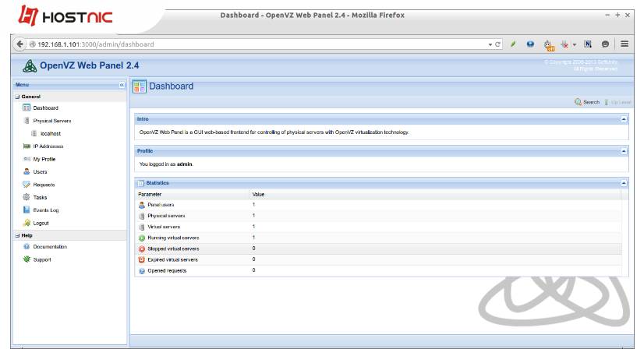Collapse the Help menu section
Screen dimensions: 644x356
(x=17, y=235)
